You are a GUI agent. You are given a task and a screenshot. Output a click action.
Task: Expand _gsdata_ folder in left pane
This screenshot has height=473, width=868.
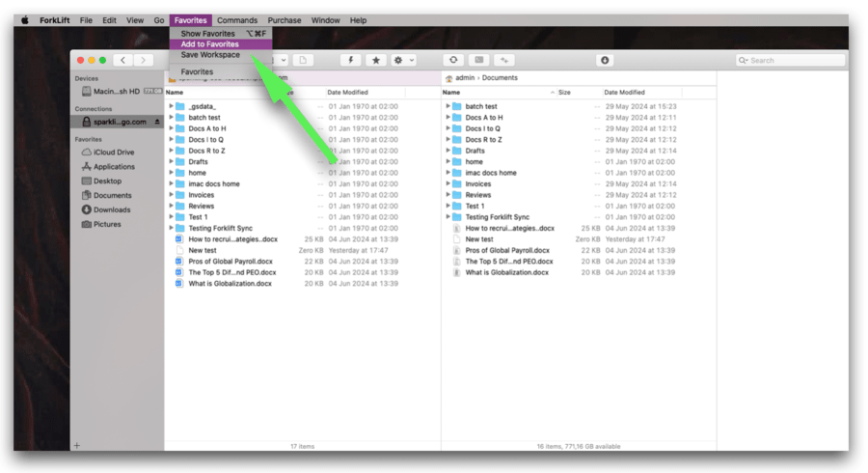(x=171, y=106)
